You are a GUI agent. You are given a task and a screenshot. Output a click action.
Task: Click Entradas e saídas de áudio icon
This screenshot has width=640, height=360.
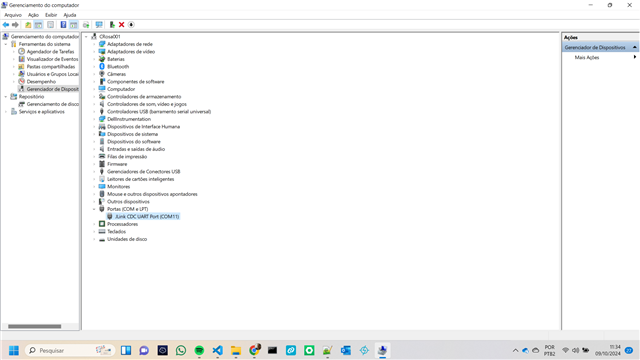tap(102, 149)
